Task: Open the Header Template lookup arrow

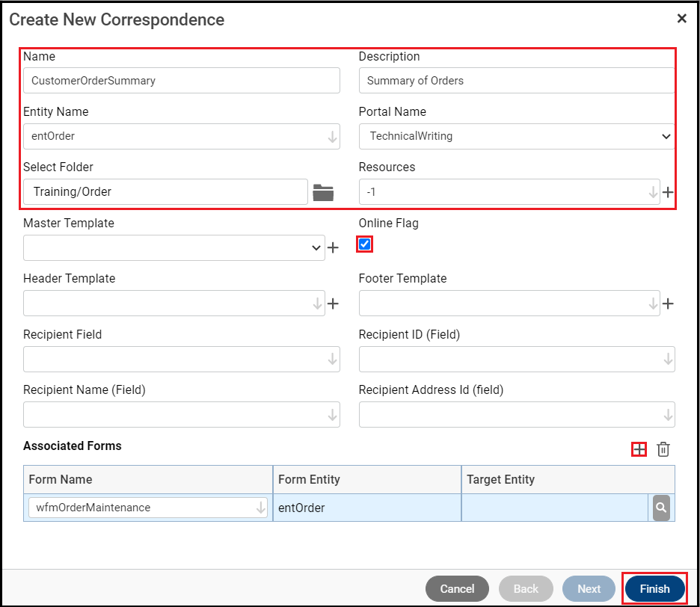Action: 317,304
